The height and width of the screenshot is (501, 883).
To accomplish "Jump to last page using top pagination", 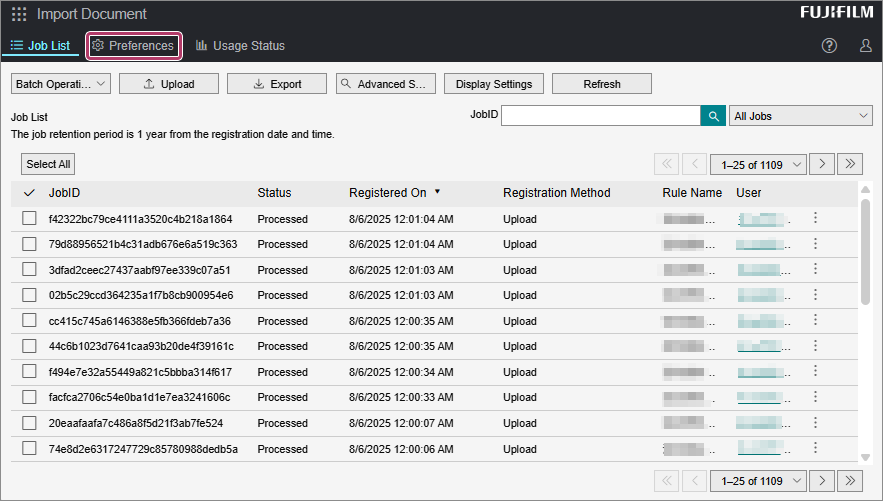I will click(x=850, y=164).
